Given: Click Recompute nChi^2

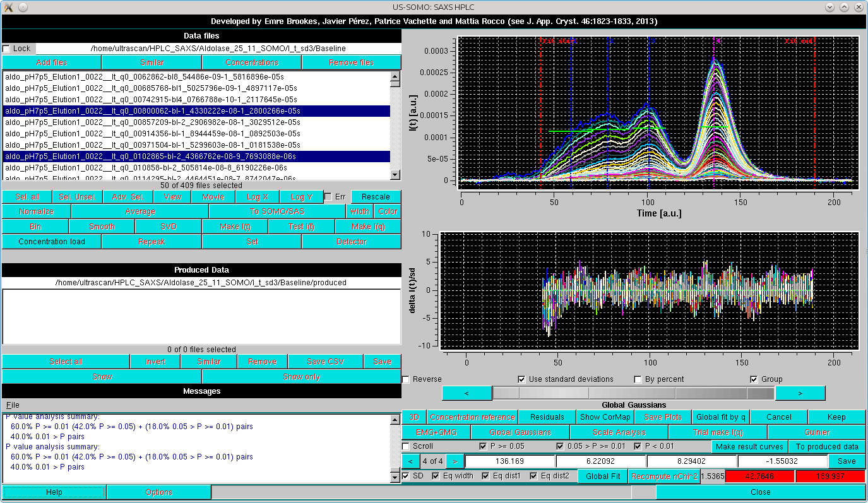Looking at the screenshot, I should [663, 476].
